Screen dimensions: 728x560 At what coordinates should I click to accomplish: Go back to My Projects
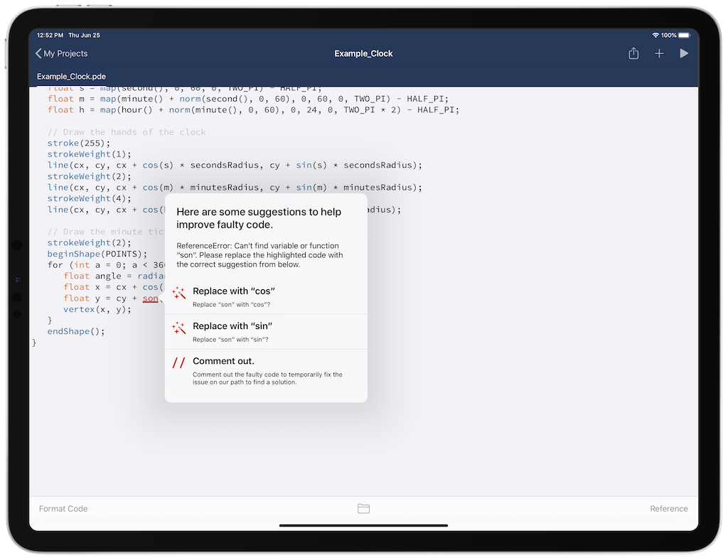[62, 53]
